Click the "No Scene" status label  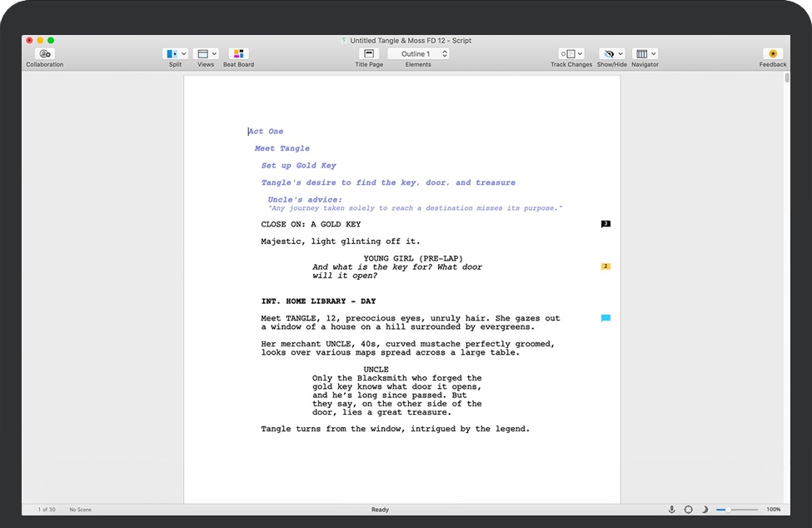[x=80, y=509]
